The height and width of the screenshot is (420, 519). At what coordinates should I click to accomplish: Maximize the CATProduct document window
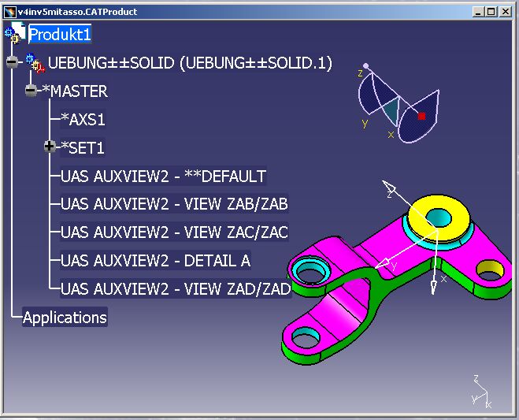[x=491, y=13]
